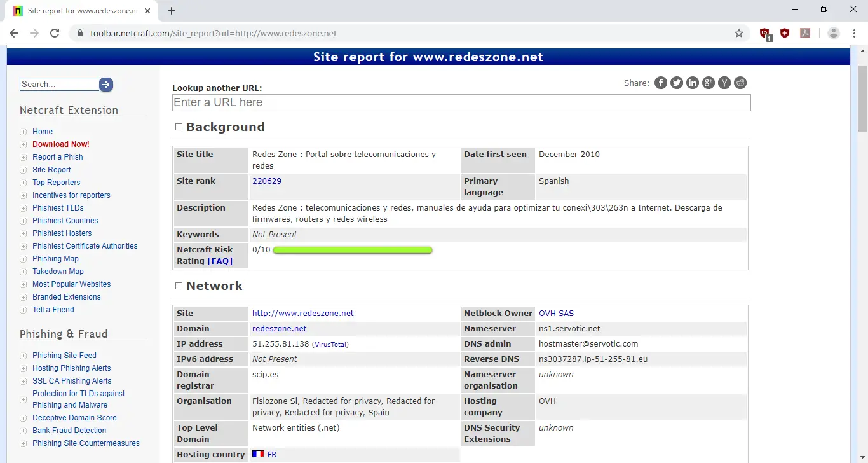Image resolution: width=868 pixels, height=463 pixels.
Task: Go back to the previous page
Action: [14, 33]
